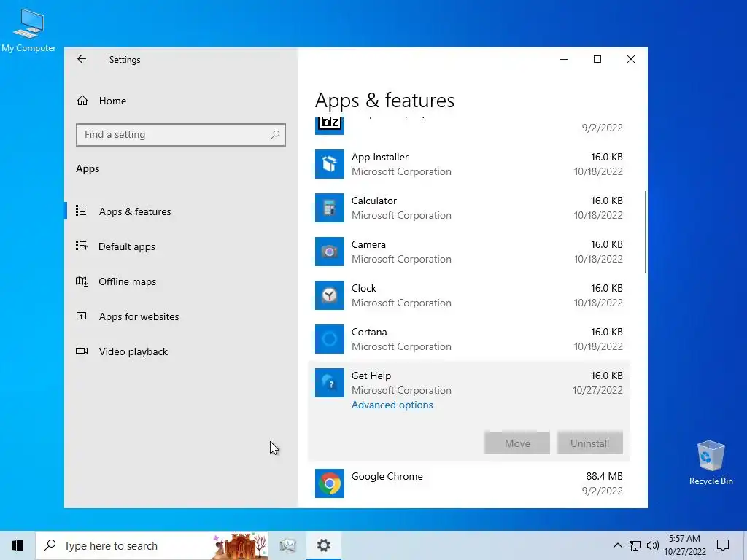
Task: Click the Google Chrome app icon
Action: [329, 483]
